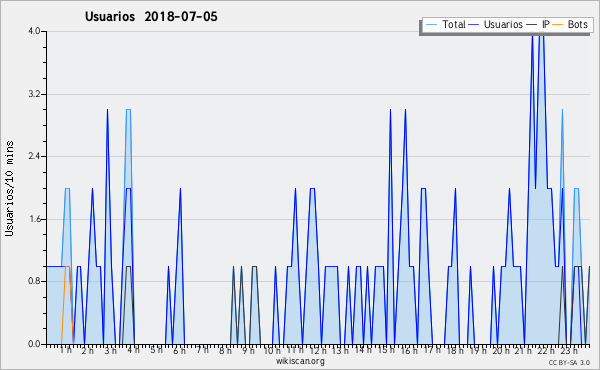
Task: Click the '9 h' x-axis label
Action: click(248, 350)
